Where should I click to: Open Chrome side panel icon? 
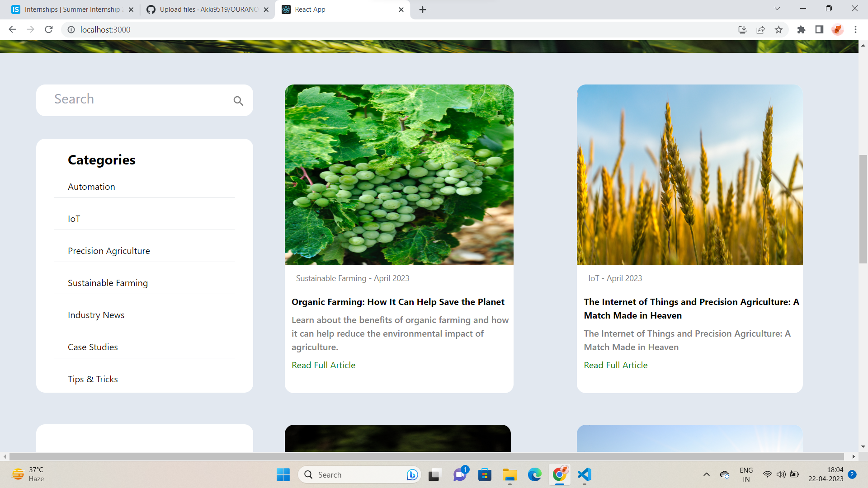[x=819, y=30]
